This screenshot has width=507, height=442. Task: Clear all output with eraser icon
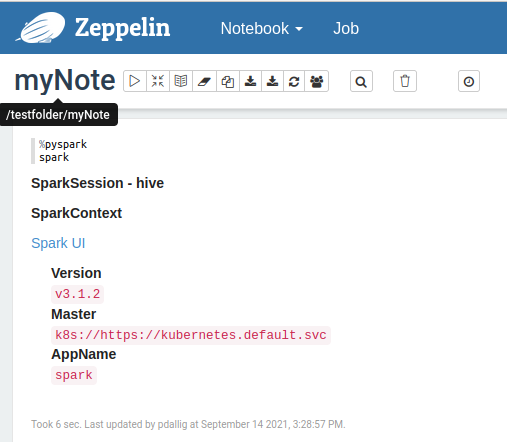pyautogui.click(x=204, y=81)
